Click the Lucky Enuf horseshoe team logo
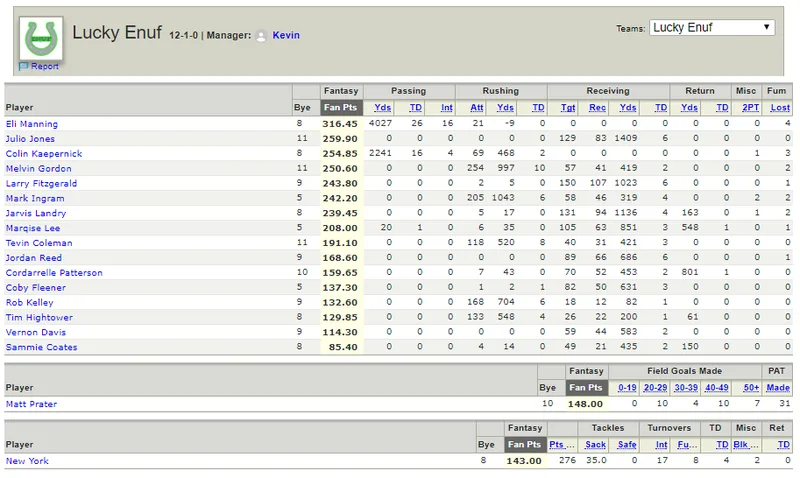800x478 pixels. point(41,38)
